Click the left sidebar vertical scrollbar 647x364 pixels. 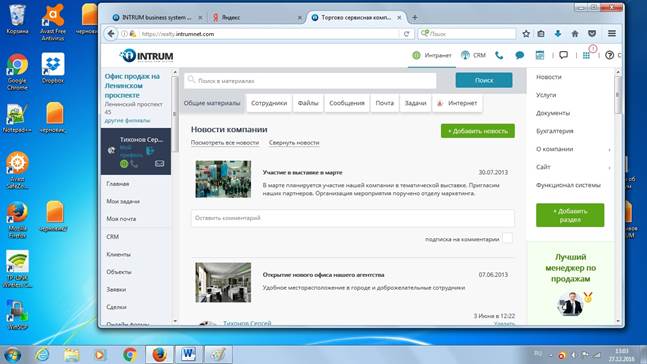175,196
